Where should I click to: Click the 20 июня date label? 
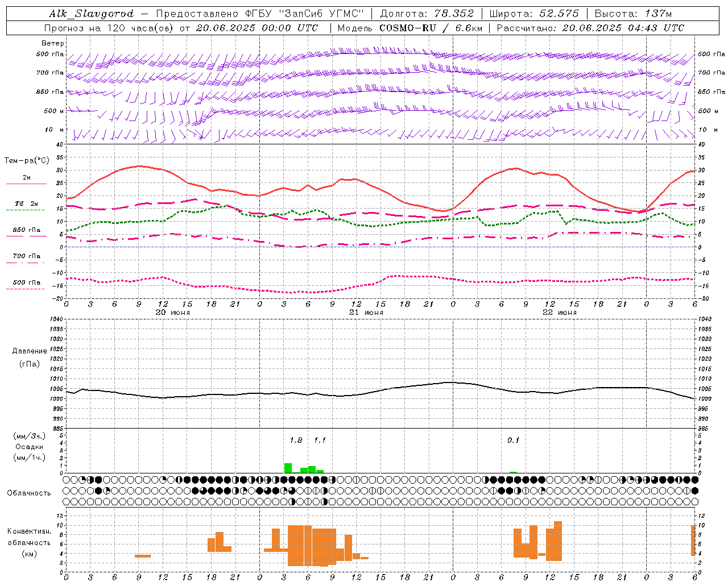pyautogui.click(x=173, y=313)
